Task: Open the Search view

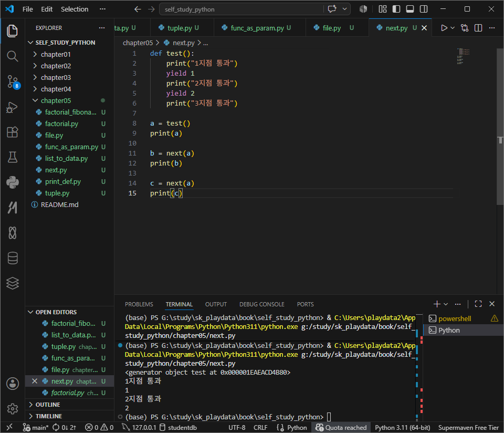Action: point(12,56)
